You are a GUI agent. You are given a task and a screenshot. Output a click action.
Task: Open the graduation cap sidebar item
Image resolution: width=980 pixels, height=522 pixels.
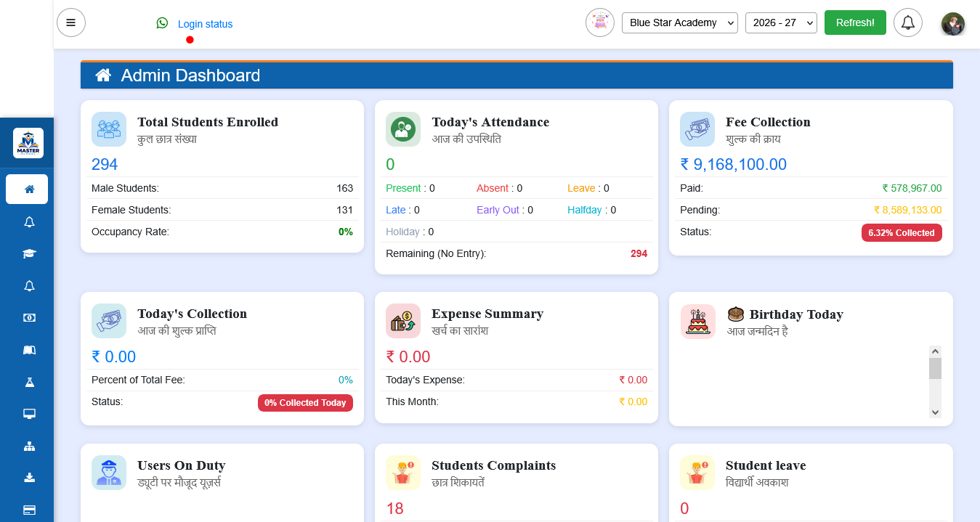tap(29, 254)
